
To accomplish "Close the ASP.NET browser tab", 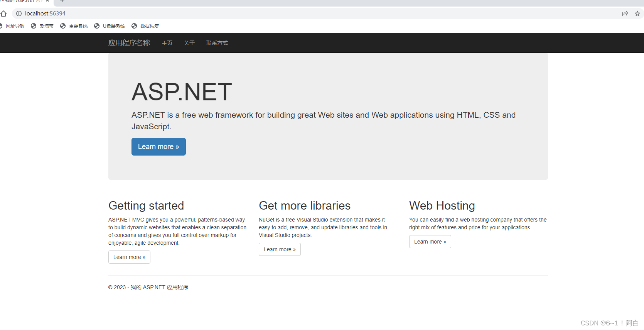I will tap(47, 1).
